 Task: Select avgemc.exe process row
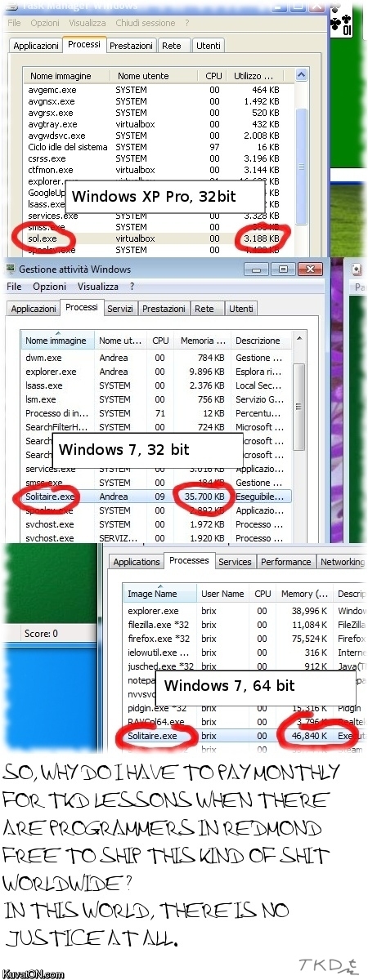pos(159,90)
